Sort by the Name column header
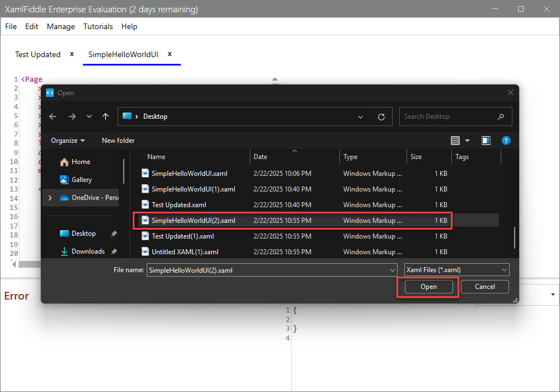560x392 pixels. [156, 157]
